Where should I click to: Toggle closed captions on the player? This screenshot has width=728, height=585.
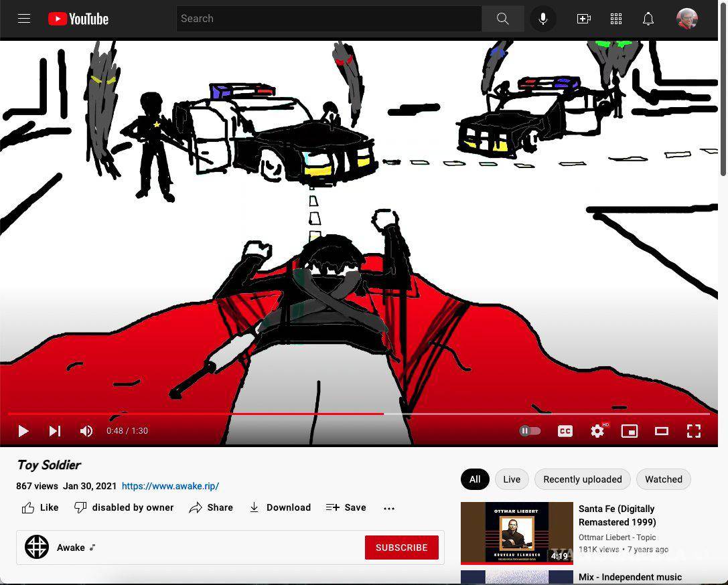click(x=565, y=431)
